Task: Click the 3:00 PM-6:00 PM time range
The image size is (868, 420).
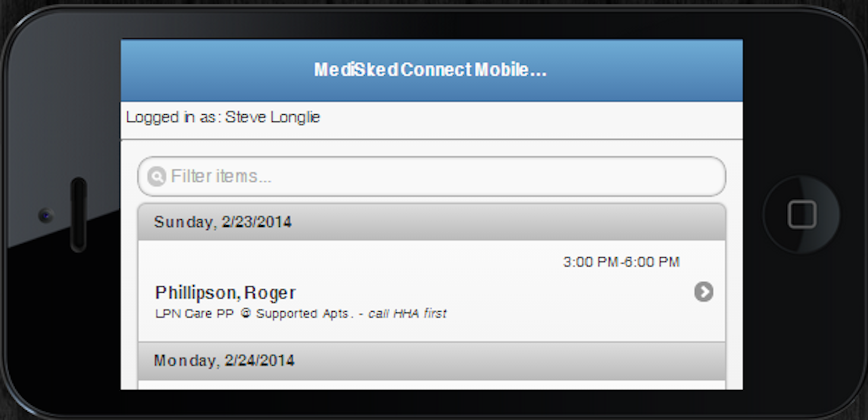Action: [x=621, y=262]
